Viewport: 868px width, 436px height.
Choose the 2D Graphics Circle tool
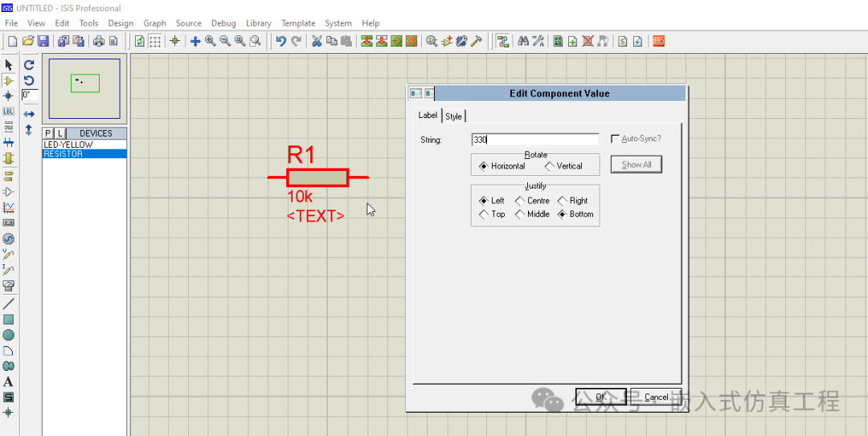tap(8, 335)
